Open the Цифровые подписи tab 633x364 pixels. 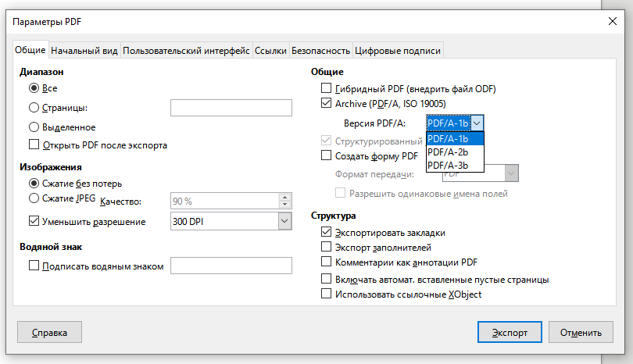(398, 51)
